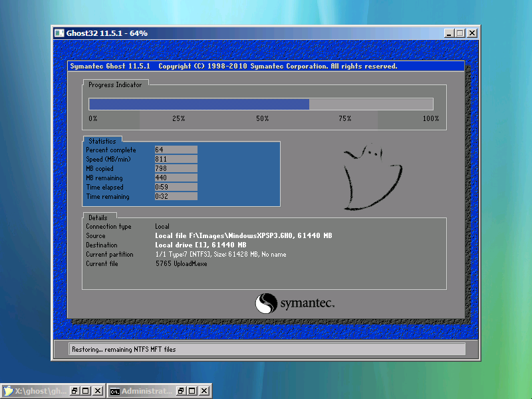Click the Connection type label

pyautogui.click(x=108, y=227)
